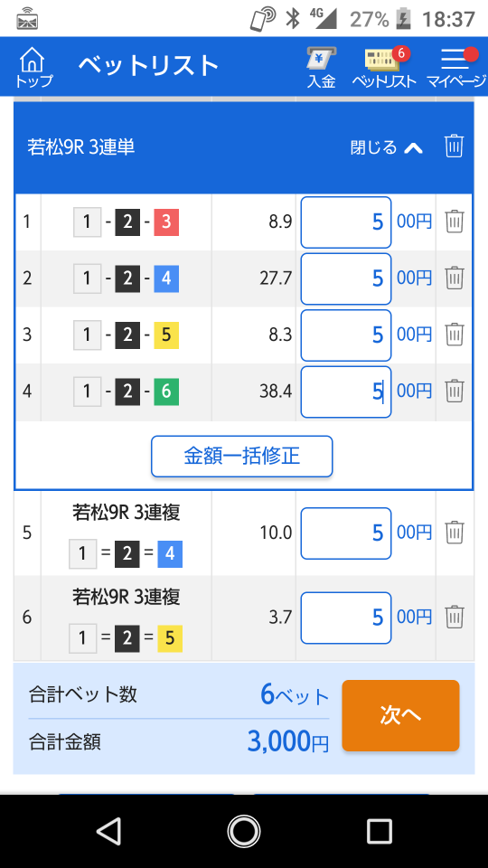Viewport: 488px width, 868px height.
Task: Focus amount field for 3連複 1=2=4
Action: tap(346, 533)
